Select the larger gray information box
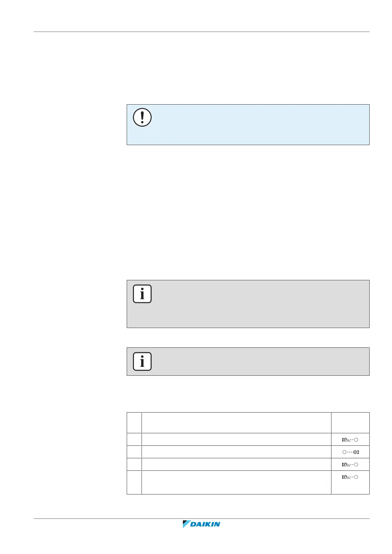This screenshot has width=392, height=554. click(x=248, y=304)
